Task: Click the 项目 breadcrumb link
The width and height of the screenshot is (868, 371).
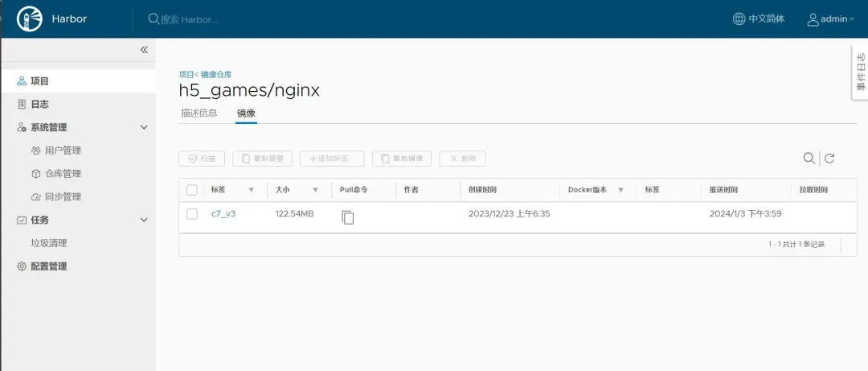Action: [x=186, y=74]
